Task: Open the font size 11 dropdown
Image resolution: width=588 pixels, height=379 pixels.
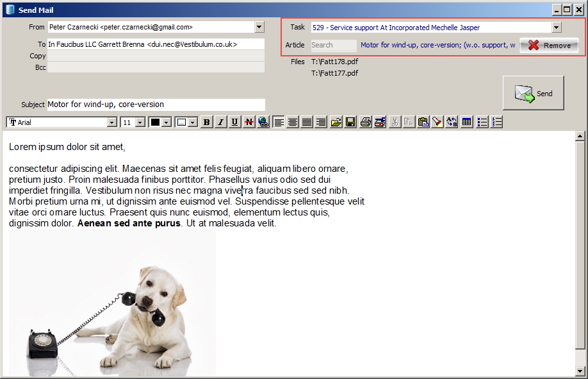Action: coord(141,122)
